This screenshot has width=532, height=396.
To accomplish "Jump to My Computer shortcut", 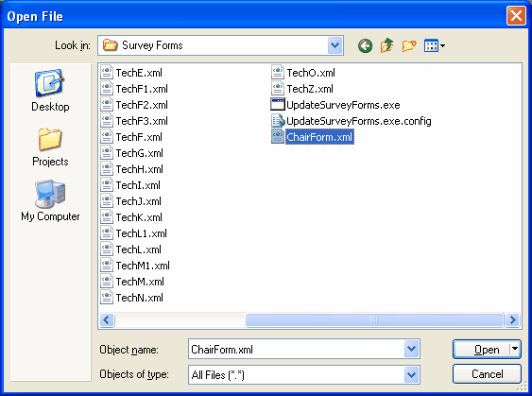I will tap(50, 201).
